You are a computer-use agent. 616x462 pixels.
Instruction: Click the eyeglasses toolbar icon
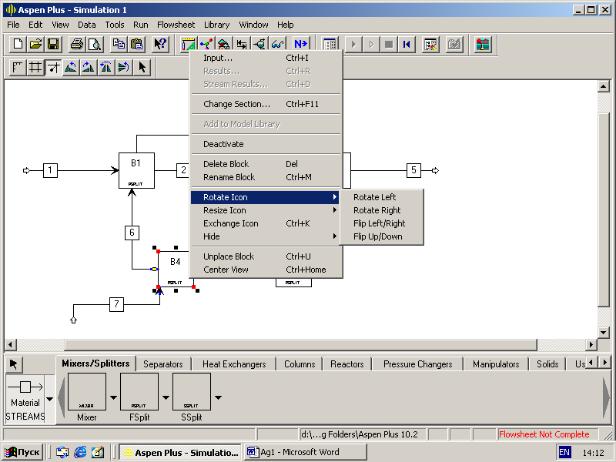(x=278, y=44)
